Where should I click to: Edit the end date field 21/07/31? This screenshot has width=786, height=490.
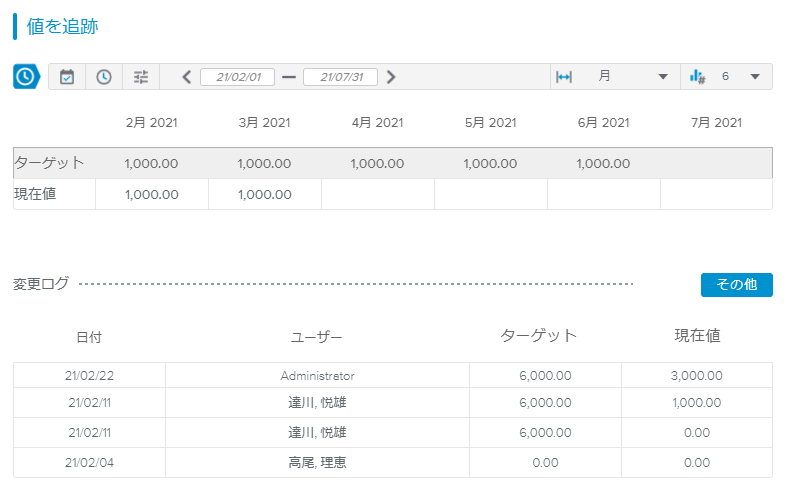340,77
